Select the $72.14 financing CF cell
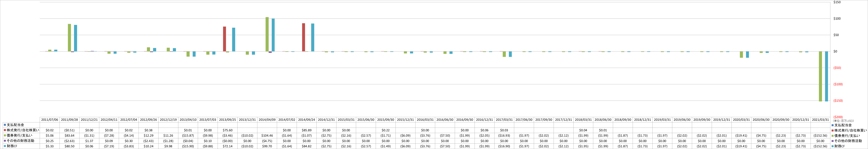868x149 pixels. 227,146
